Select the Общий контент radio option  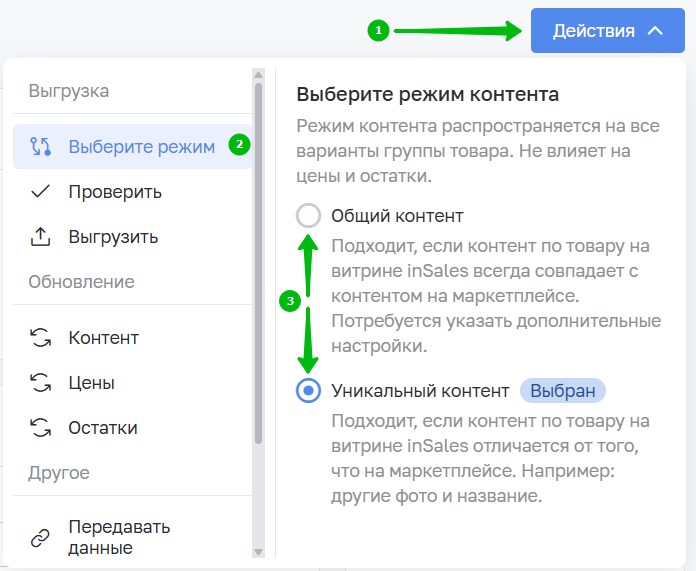309,216
